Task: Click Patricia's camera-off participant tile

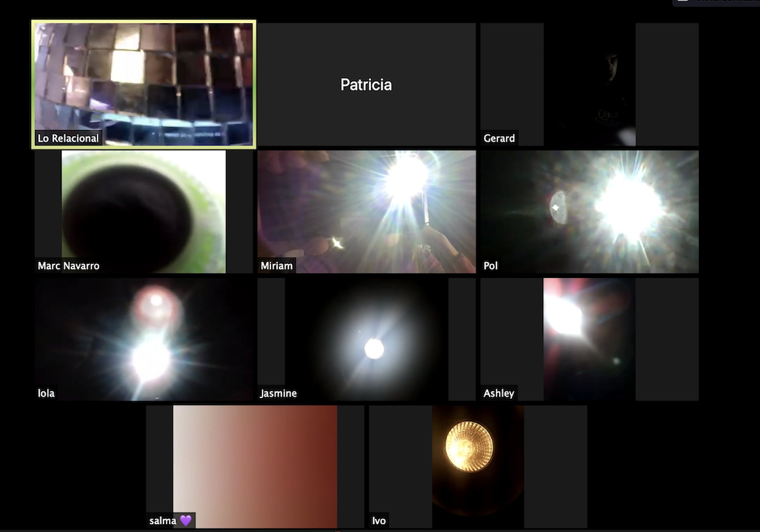Action: click(366, 84)
